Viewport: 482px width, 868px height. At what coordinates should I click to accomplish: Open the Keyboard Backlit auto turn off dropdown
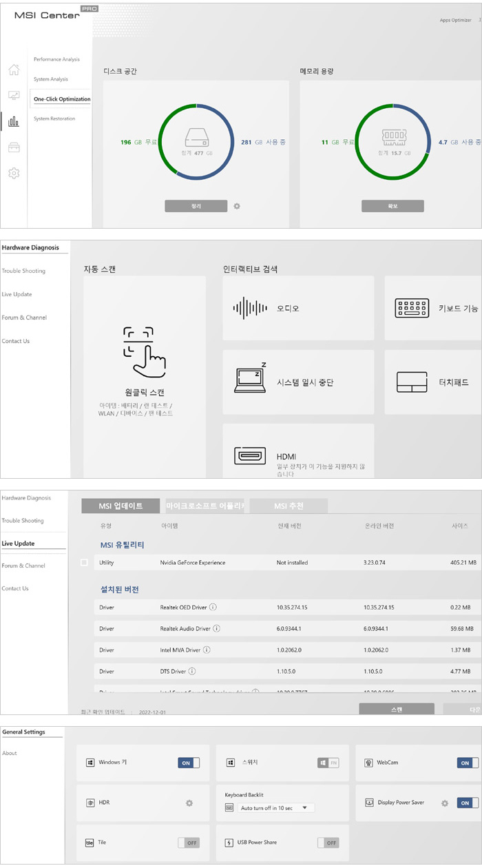pyautogui.click(x=276, y=807)
